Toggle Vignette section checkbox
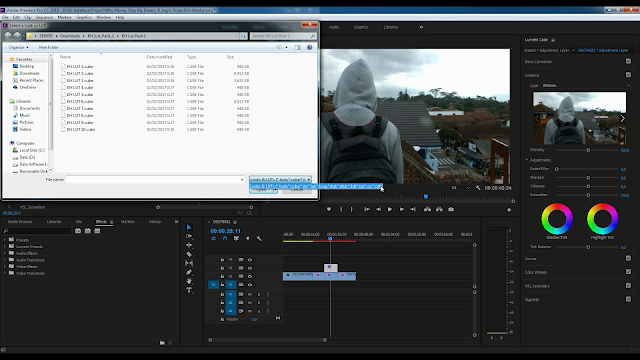 pyautogui.click(x=628, y=299)
